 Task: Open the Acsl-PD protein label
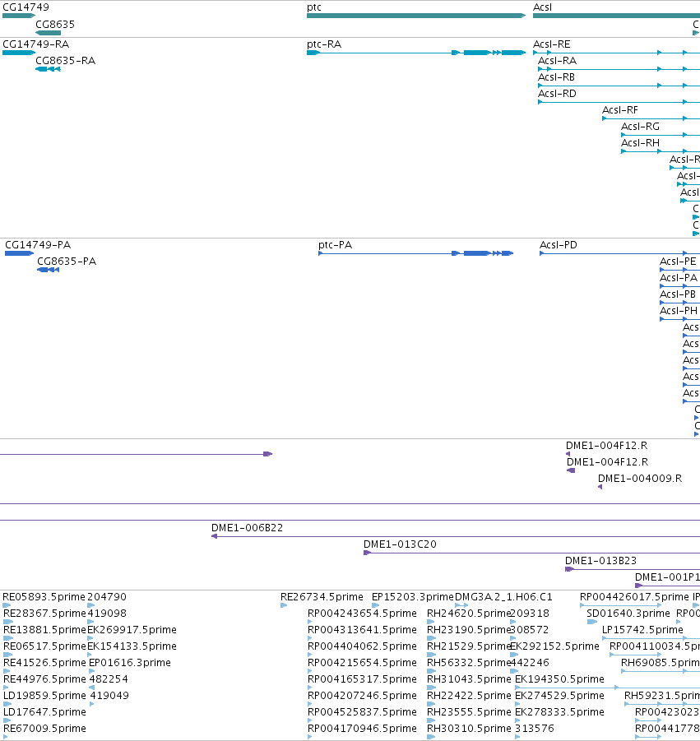559,245
